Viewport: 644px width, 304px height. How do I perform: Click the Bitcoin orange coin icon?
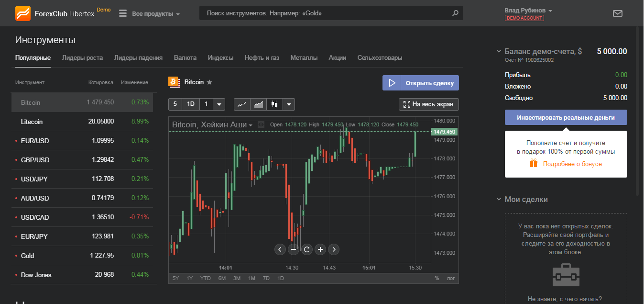174,82
